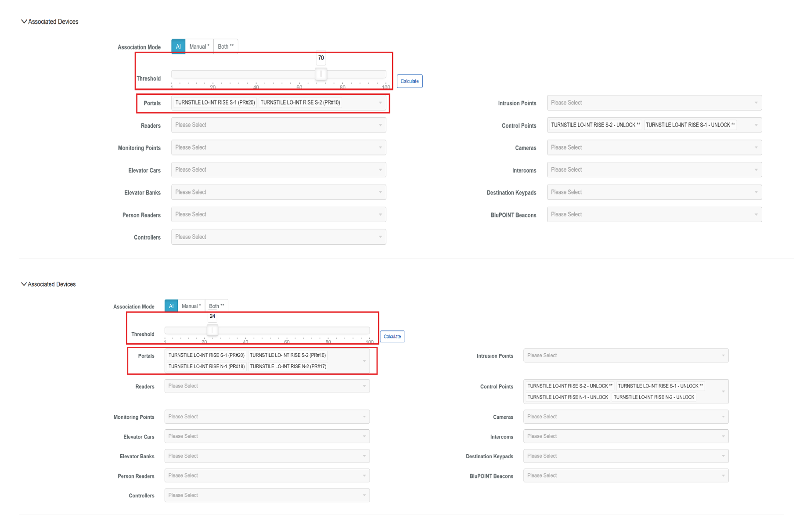Viewport: 807px width, 532px height.
Task: Open the BluPOINT Beacons dropdown
Action: [654, 214]
